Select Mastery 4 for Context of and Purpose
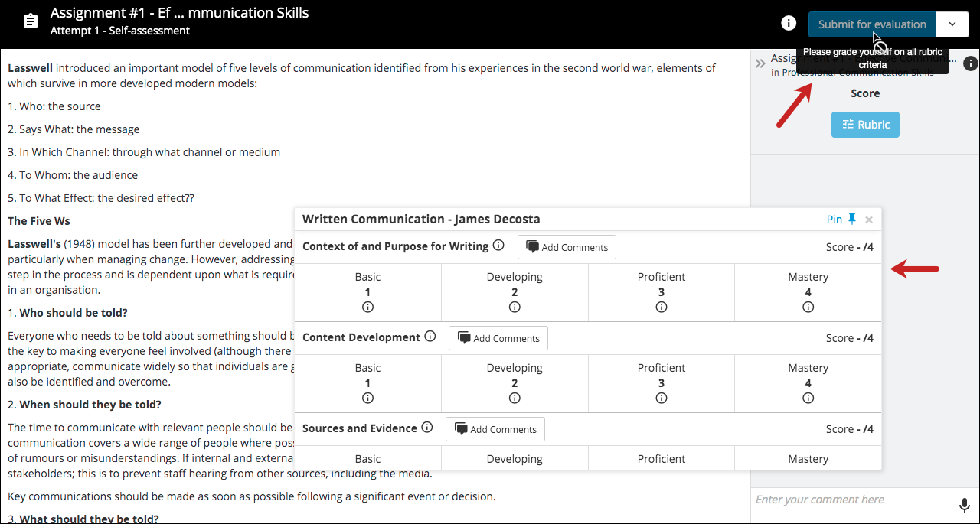Screen dimensions: 980x524 (x=808, y=292)
